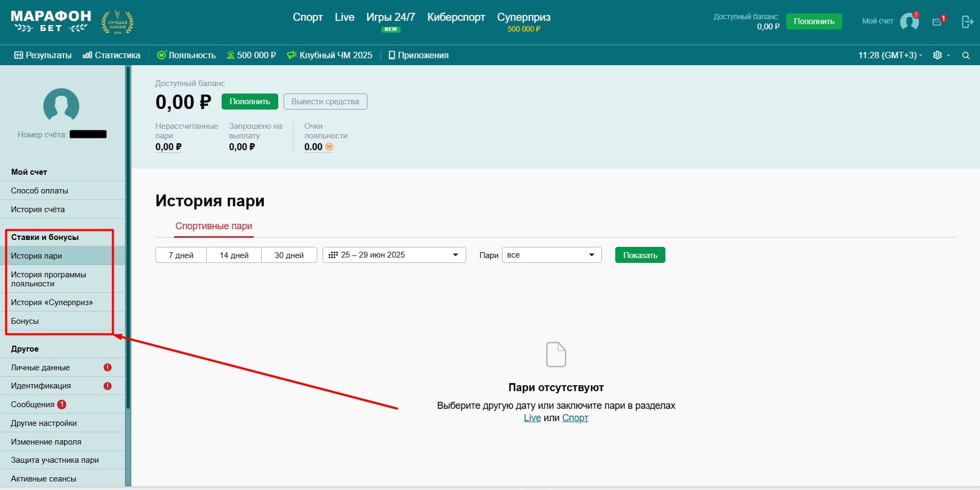Click the loyalty points coin icon
The image size is (980, 490).
(329, 147)
